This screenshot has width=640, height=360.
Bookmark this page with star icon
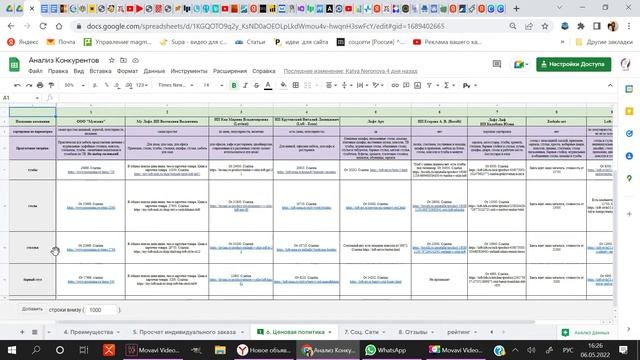click(545, 26)
